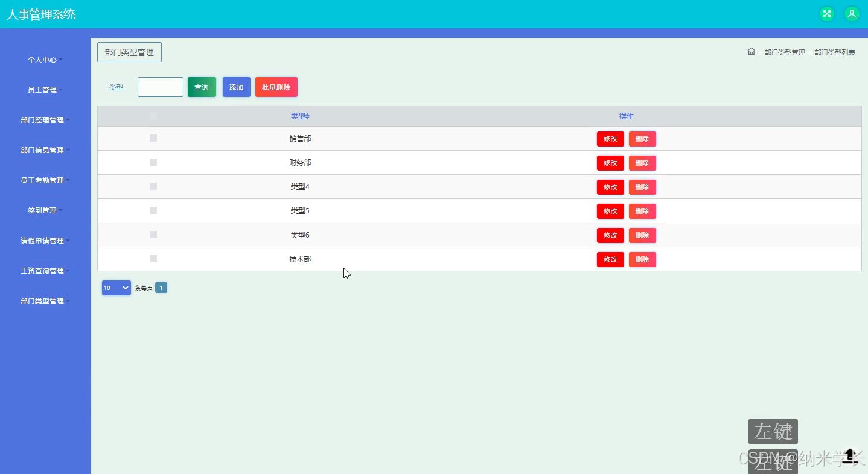Expand 工资查询管理 sidebar menu

point(45,271)
